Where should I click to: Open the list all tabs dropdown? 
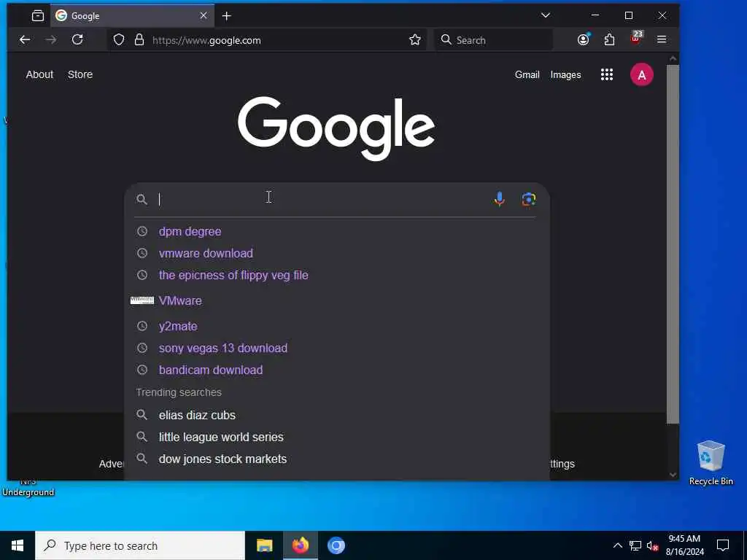point(546,15)
